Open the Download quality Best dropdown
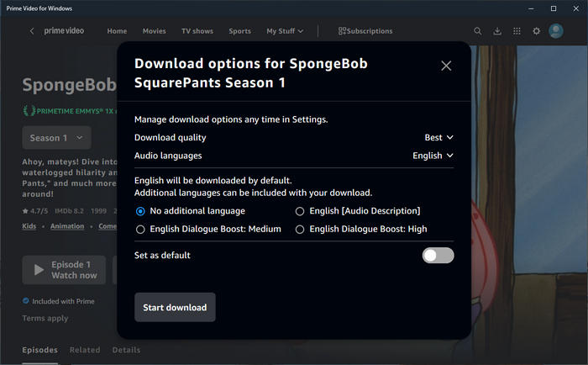588x365 pixels. coord(438,137)
